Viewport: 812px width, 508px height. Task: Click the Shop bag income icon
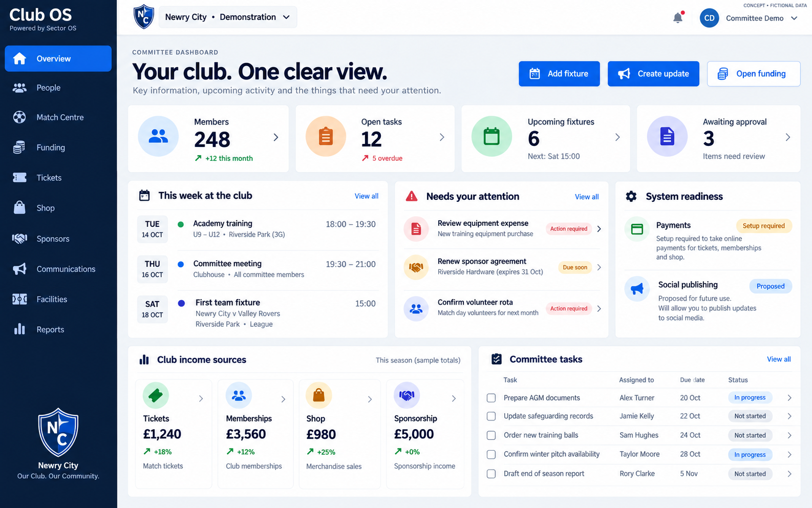tap(318, 395)
